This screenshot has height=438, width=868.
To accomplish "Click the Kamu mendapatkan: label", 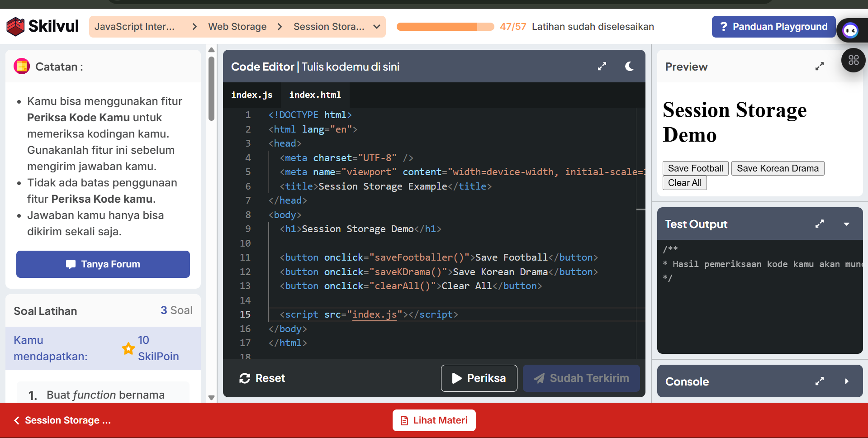I will 51,348.
